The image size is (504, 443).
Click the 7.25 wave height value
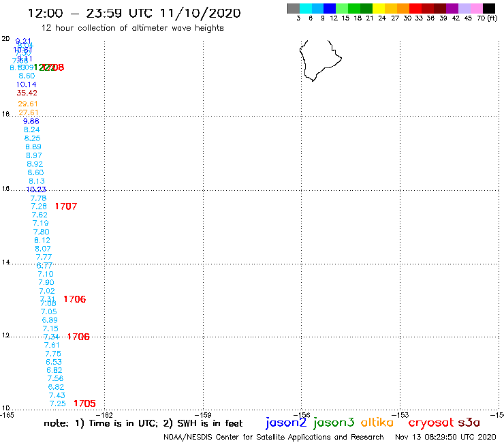(57, 403)
